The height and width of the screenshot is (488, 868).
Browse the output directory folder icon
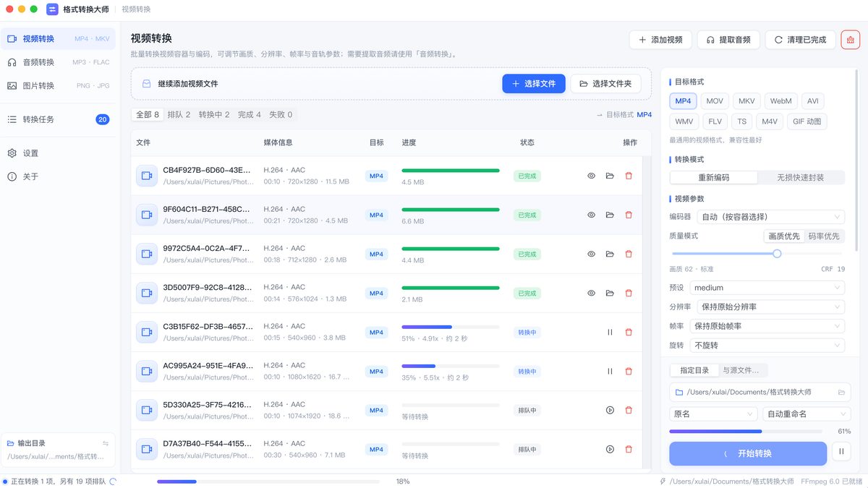click(841, 392)
